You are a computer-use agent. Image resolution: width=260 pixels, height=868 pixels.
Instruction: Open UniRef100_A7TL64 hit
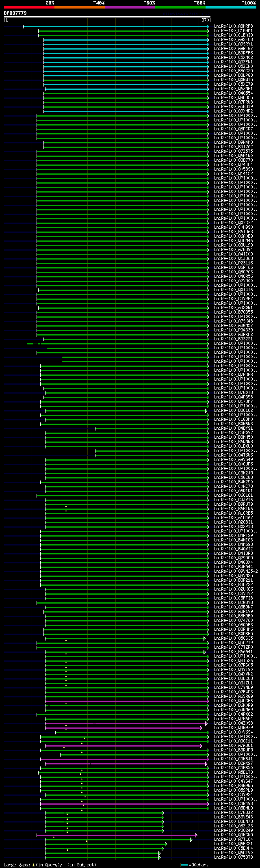pos(233,840)
